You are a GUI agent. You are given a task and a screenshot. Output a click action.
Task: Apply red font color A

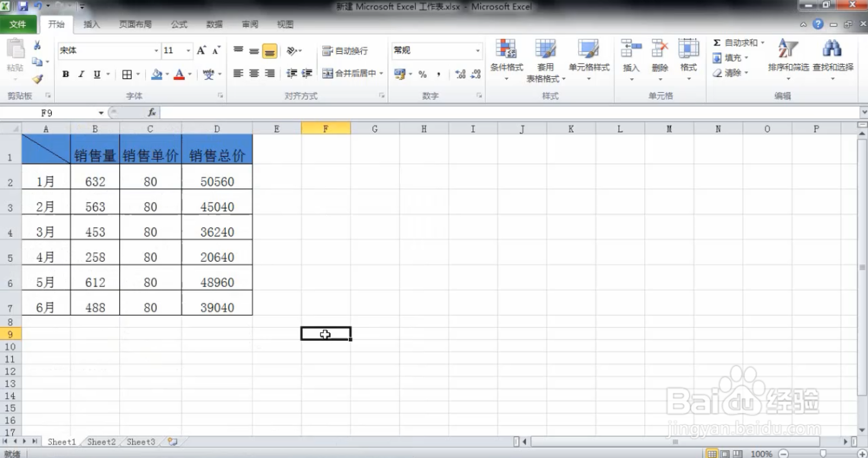180,74
